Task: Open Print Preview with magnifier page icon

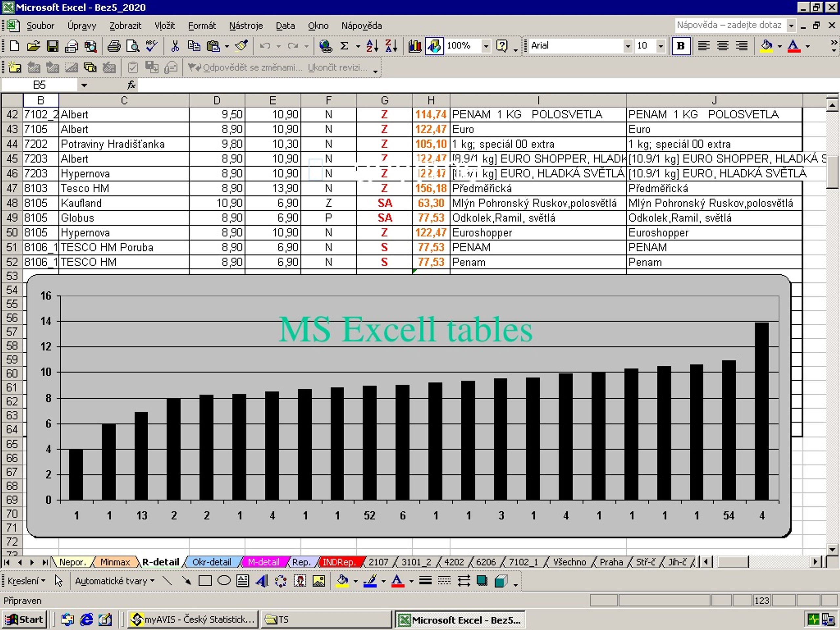Action: click(133, 46)
